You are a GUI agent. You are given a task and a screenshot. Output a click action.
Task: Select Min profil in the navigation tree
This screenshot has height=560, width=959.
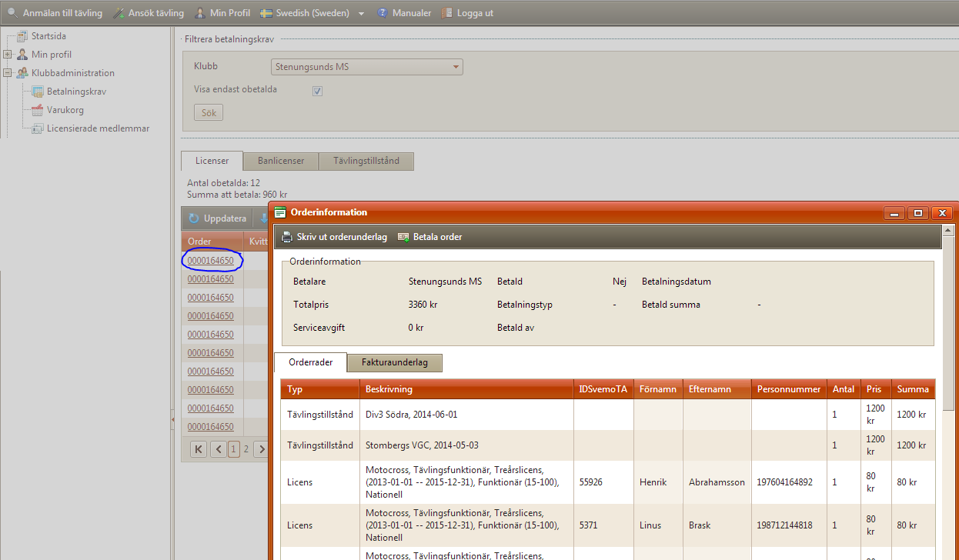coord(52,55)
